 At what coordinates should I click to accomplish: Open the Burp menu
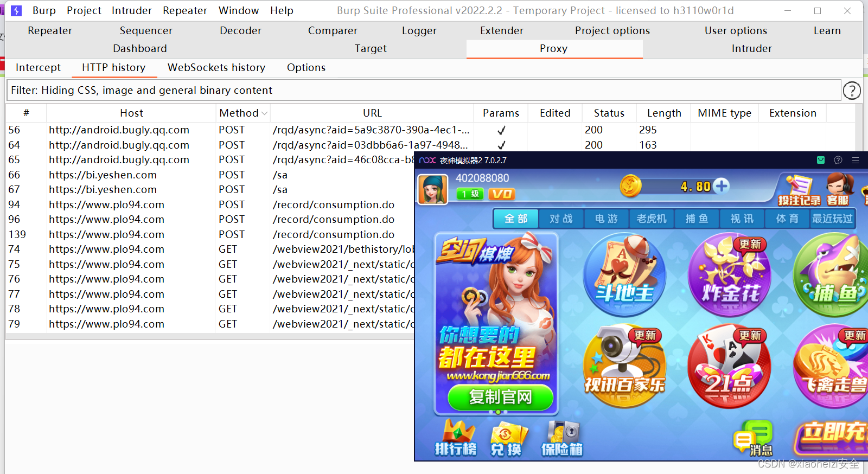pos(44,10)
